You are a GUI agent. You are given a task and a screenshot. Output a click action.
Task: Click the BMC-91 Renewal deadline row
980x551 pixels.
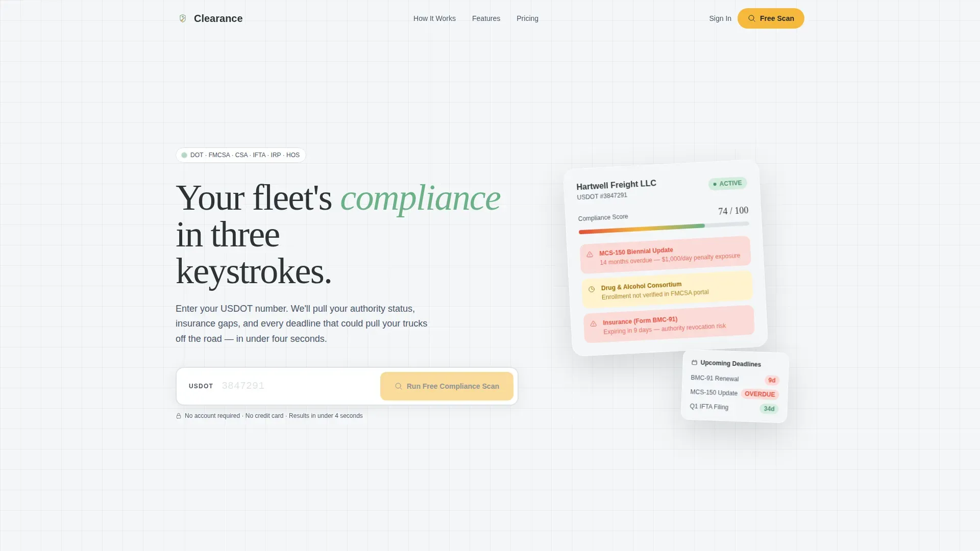coord(734,379)
